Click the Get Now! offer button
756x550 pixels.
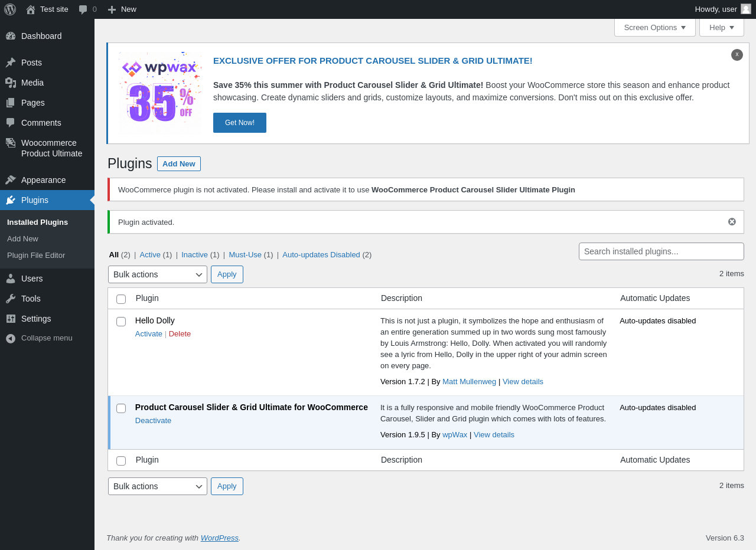coord(240,123)
